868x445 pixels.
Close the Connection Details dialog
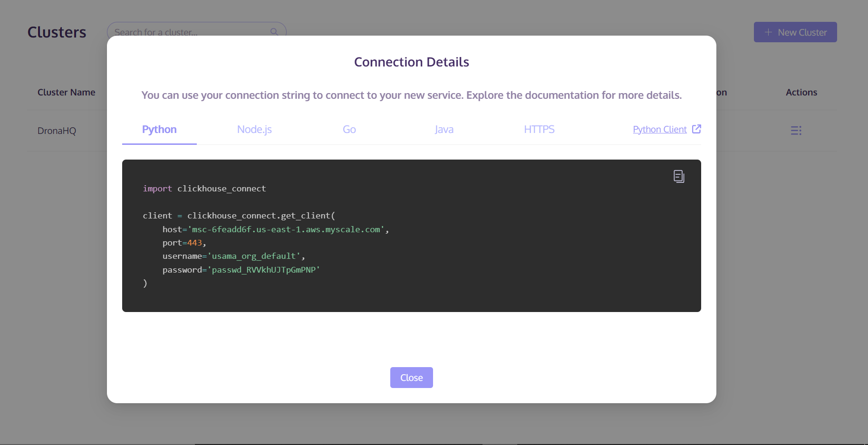point(412,378)
